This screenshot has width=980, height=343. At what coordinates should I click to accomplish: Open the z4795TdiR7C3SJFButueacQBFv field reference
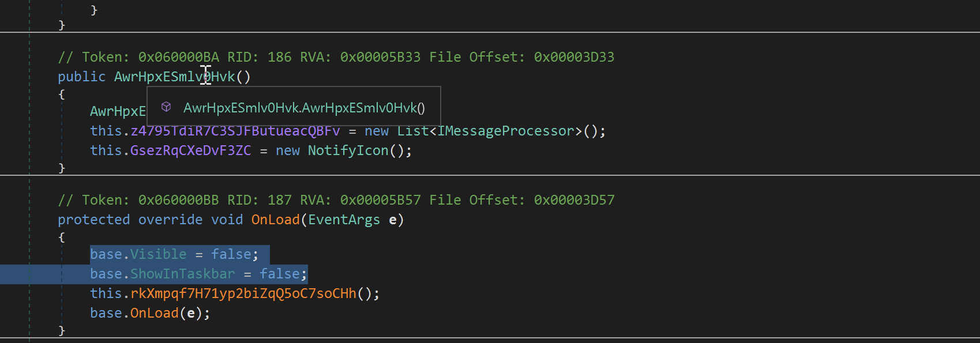click(x=235, y=131)
